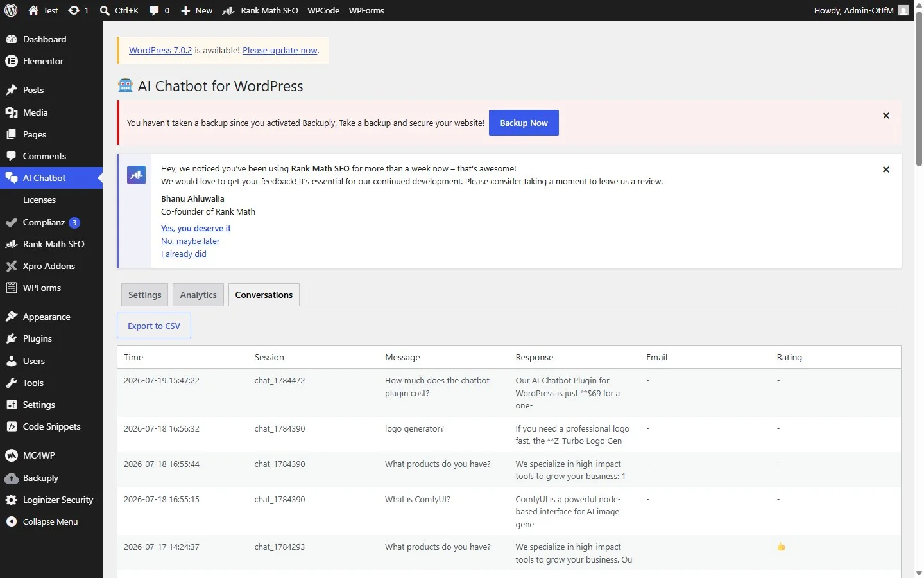Open Complianz menu with 3 badge

(51, 222)
